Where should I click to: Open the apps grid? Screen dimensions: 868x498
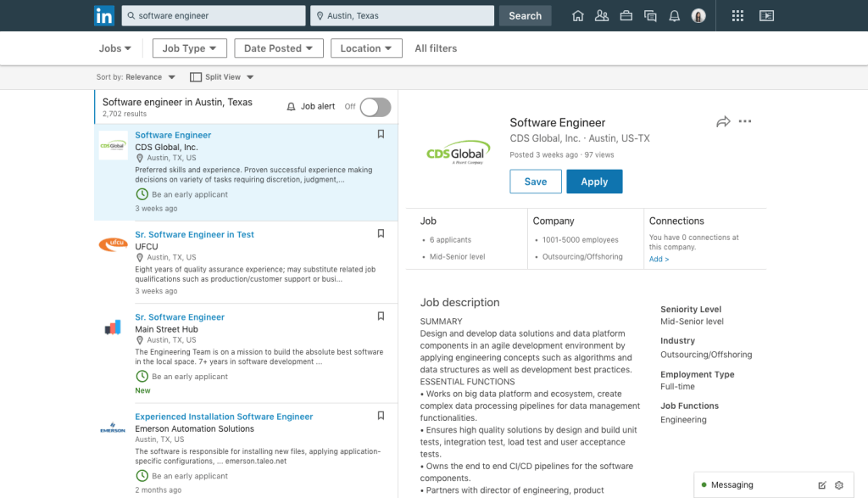pyautogui.click(x=737, y=15)
